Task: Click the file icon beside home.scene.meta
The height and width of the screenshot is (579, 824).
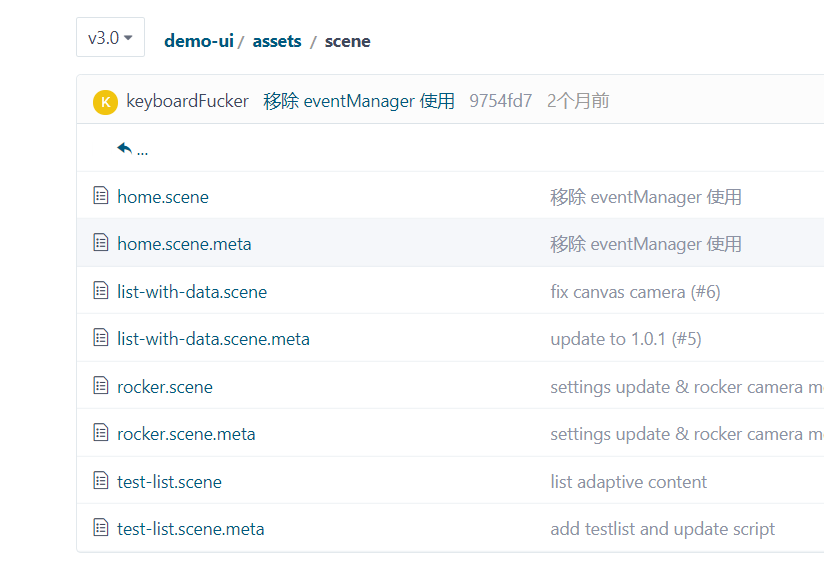Action: (x=100, y=243)
